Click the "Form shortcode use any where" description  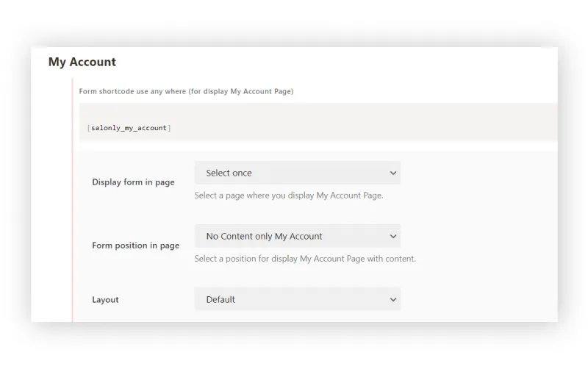pyautogui.click(x=186, y=91)
